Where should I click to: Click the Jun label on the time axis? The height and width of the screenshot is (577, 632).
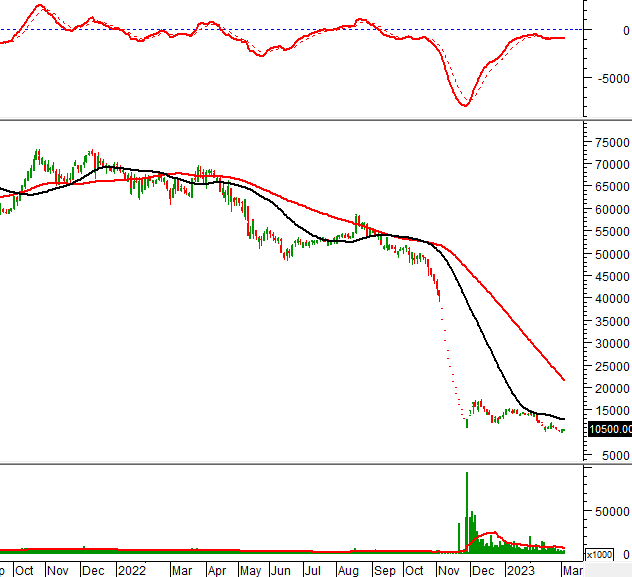click(x=282, y=570)
